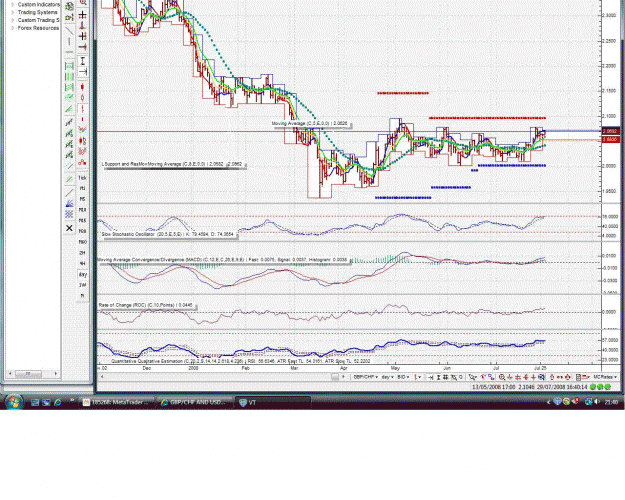
Task: Choose the bar chart style icon
Action: [x=83, y=108]
